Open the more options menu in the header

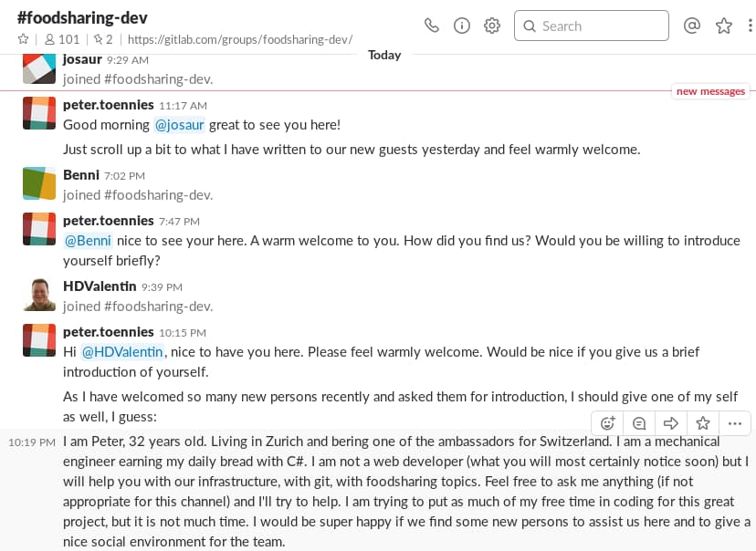(x=750, y=26)
